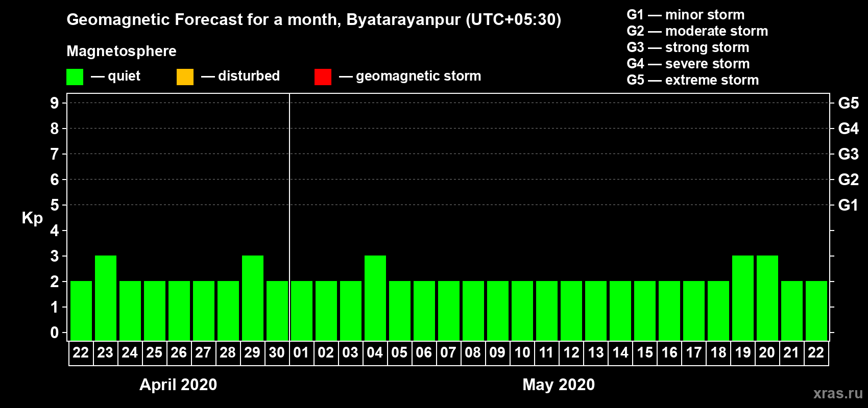Click Kp axis value 0

point(55,333)
